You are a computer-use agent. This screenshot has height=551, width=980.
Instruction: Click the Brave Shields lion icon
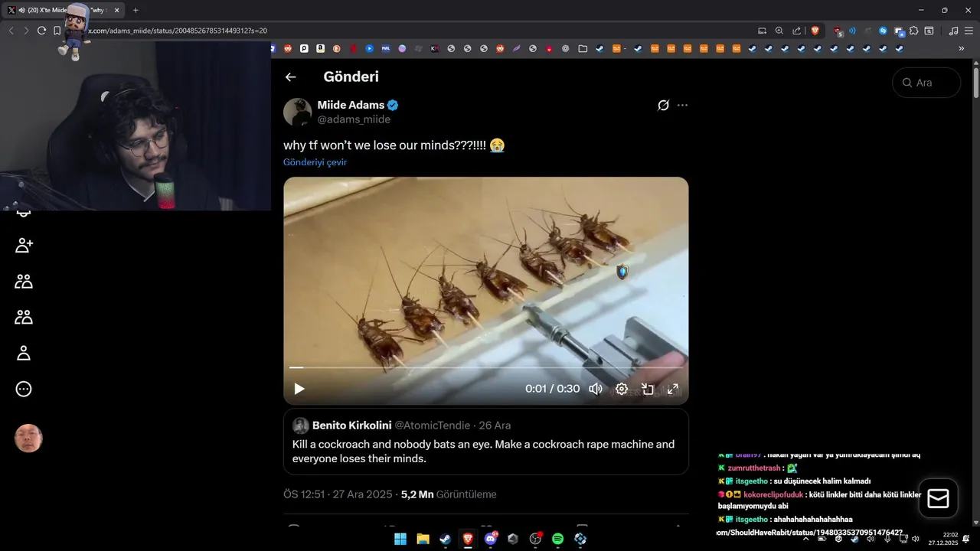(x=815, y=31)
